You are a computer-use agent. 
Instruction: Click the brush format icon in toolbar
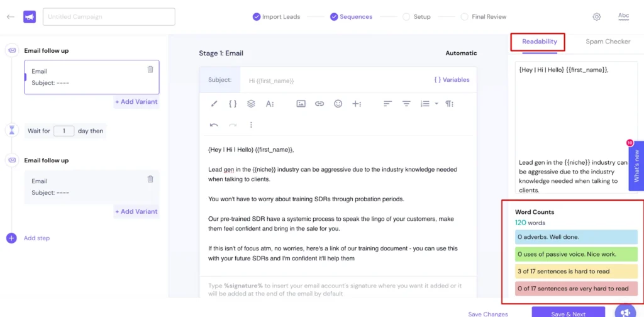tap(214, 104)
